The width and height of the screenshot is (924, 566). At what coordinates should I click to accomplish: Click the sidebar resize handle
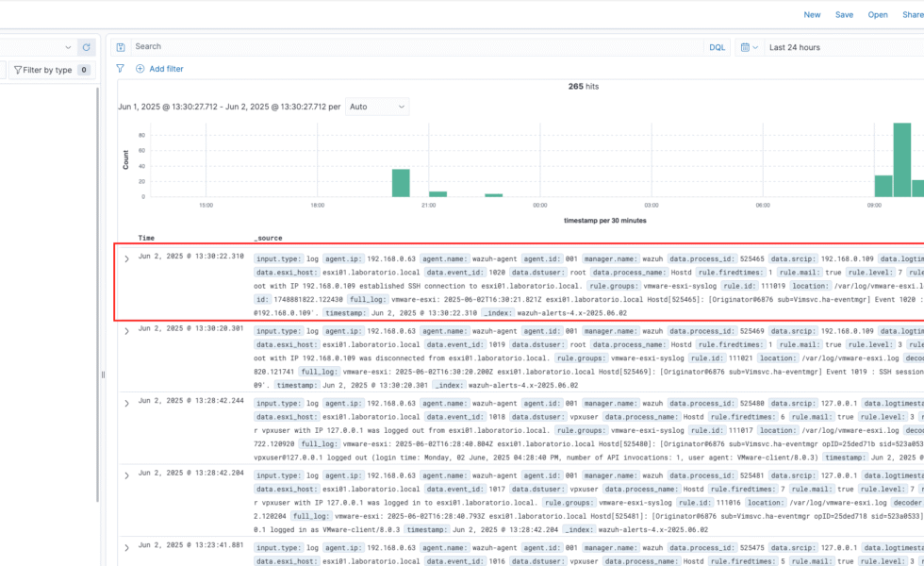[103, 375]
